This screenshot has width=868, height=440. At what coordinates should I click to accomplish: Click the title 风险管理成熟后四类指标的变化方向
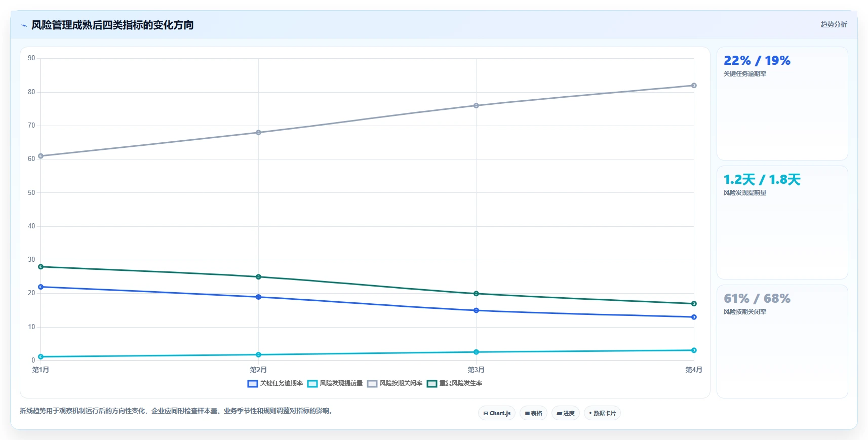coord(112,25)
